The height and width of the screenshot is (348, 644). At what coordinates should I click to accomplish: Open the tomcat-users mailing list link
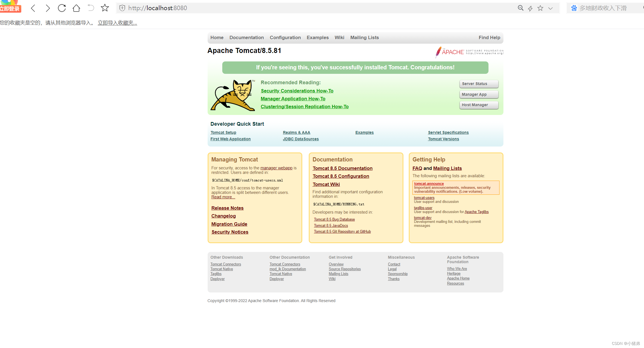424,198
